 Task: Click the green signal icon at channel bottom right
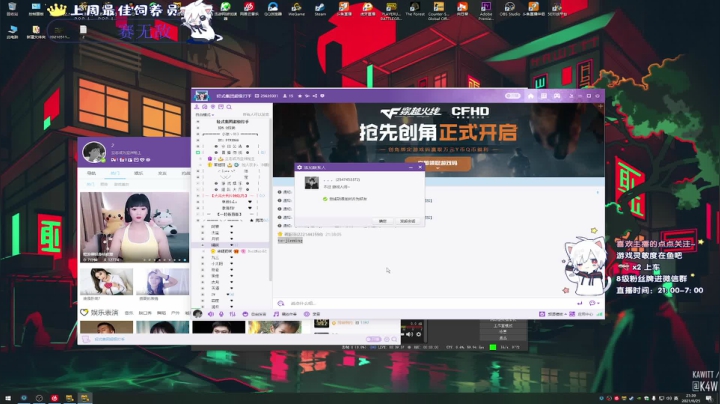point(599,314)
